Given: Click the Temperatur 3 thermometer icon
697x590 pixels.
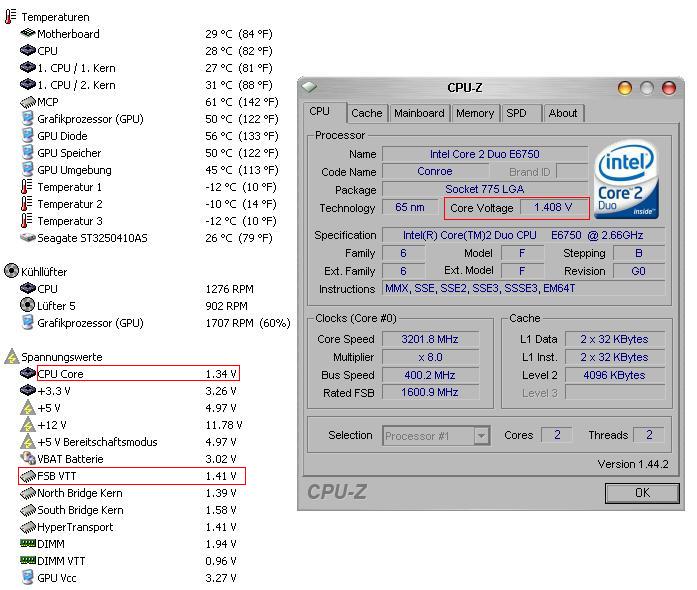Looking at the screenshot, I should tap(27, 220).
